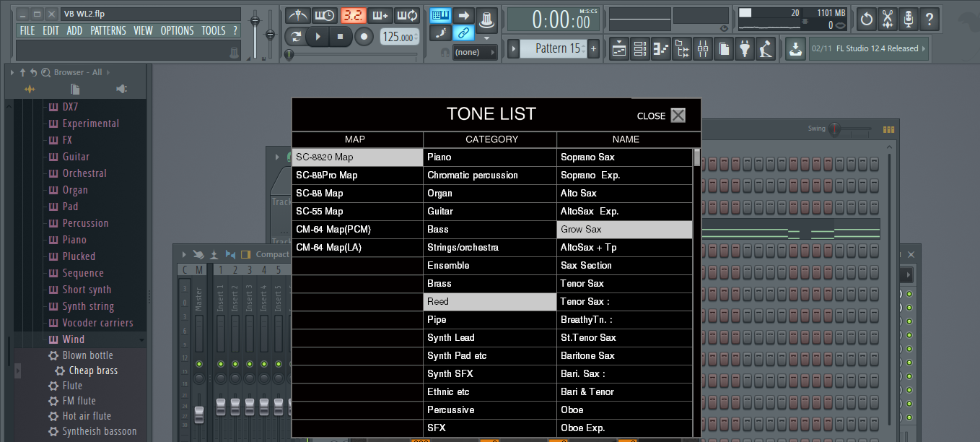Toggle pattern/song mode switch
Image resolution: width=980 pixels, height=442 pixels.
(x=296, y=36)
